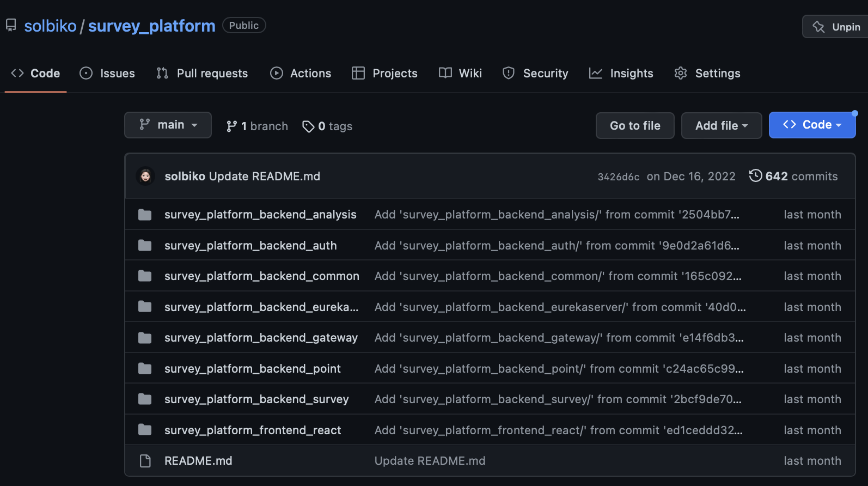
Task: Open commit message for backend_gateway 'e14f6db3...'
Action: click(559, 338)
